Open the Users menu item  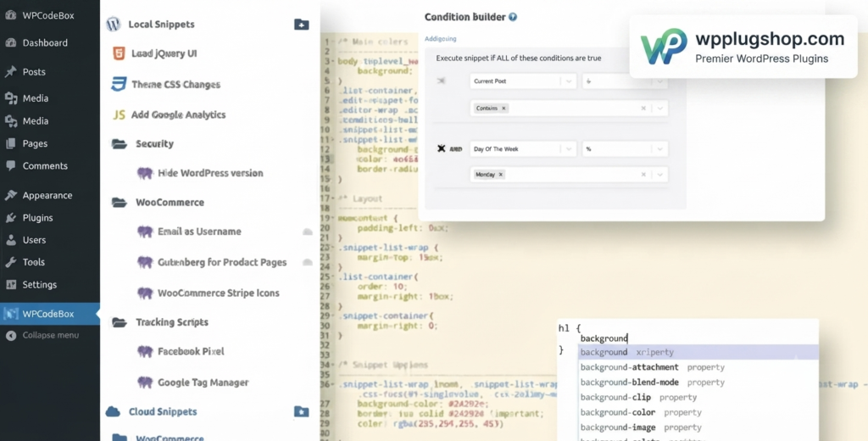pyautogui.click(x=34, y=240)
